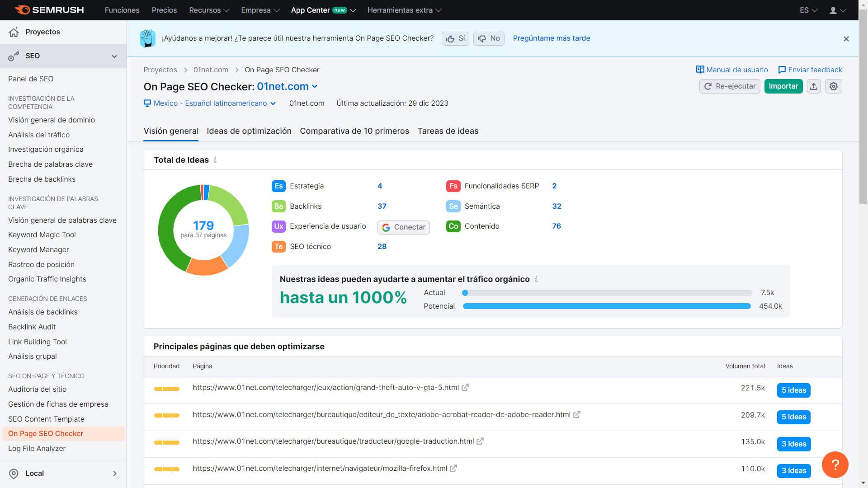Image resolution: width=868 pixels, height=488 pixels.
Task: Click the Actual traffic progress bar
Action: pyautogui.click(x=607, y=293)
